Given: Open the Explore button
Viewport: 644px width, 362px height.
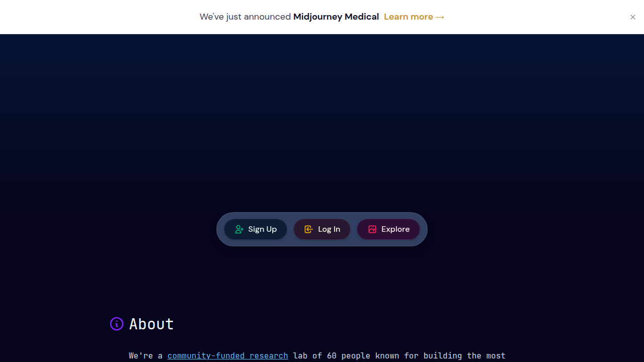Looking at the screenshot, I should tap(388, 229).
